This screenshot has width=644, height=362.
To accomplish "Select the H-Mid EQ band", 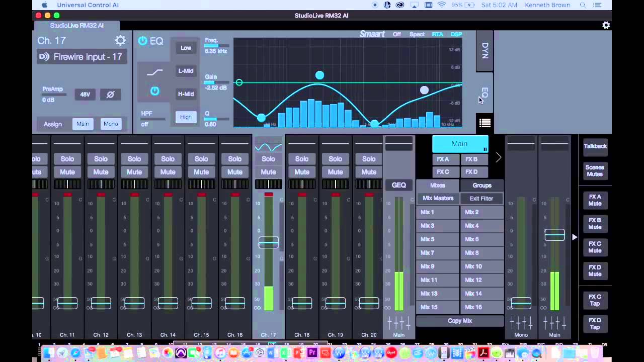I will pos(186,94).
